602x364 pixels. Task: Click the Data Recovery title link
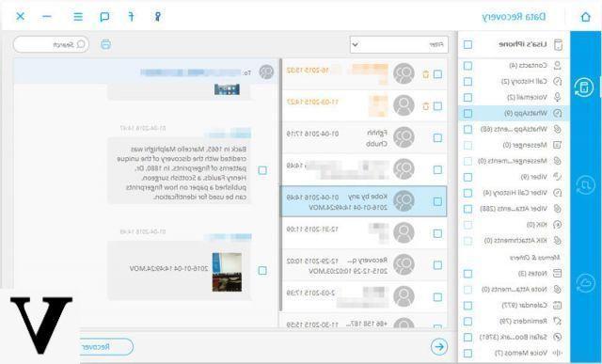(x=514, y=17)
